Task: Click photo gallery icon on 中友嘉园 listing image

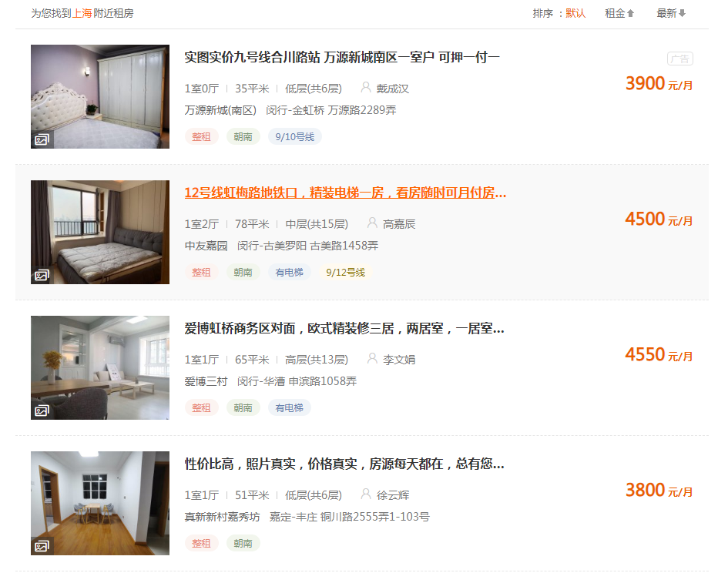Action: 42,275
